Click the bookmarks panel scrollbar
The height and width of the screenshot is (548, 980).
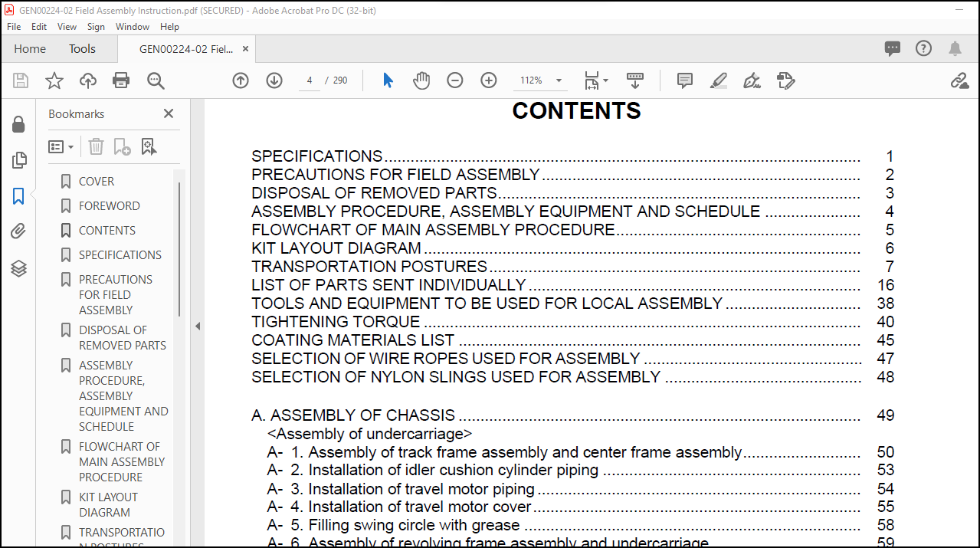180,249
